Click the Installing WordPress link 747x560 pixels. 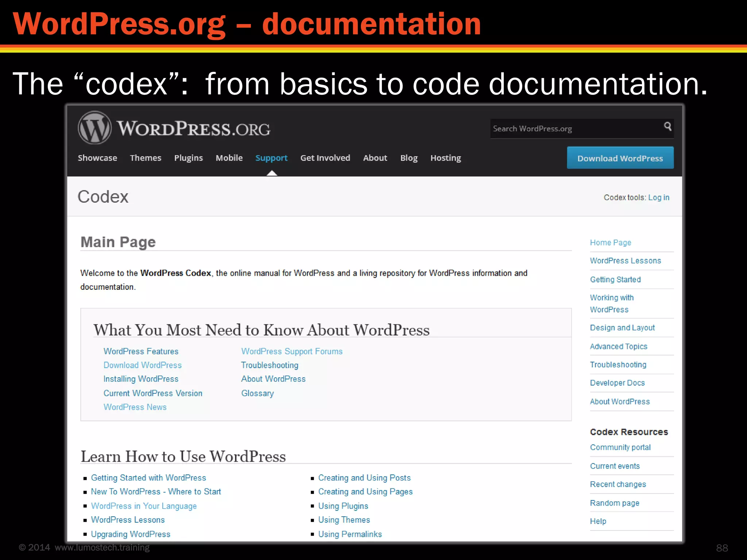pyautogui.click(x=141, y=379)
